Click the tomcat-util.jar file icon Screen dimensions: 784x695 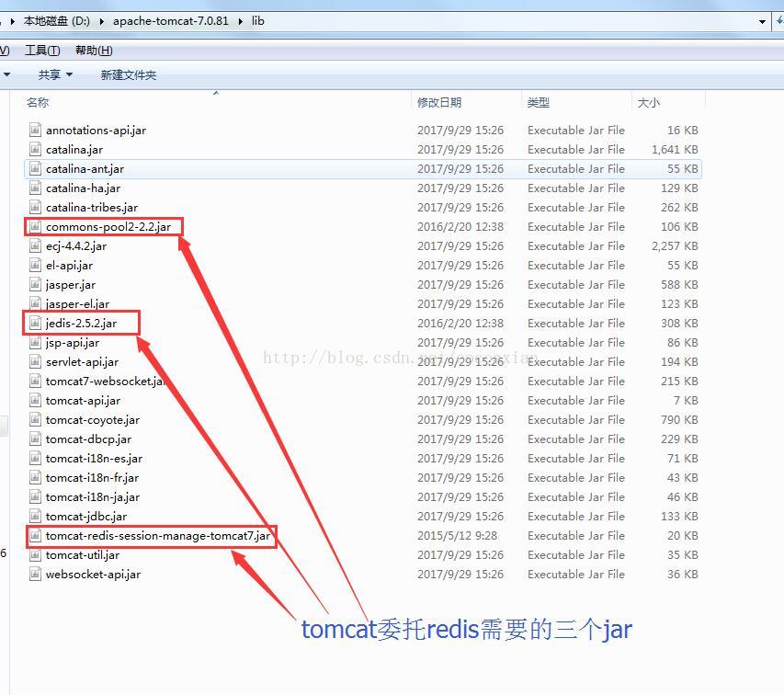pyautogui.click(x=35, y=555)
